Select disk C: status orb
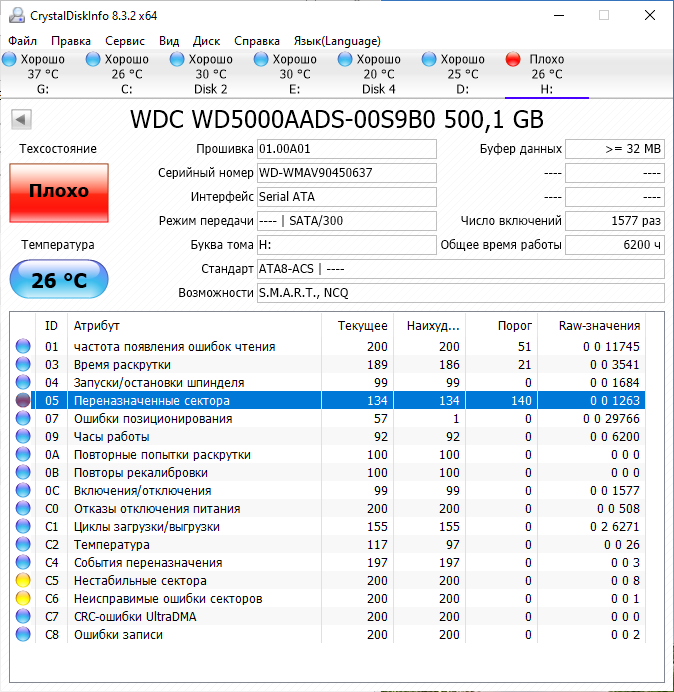Viewport: 674px width, 692px height. pos(93,59)
